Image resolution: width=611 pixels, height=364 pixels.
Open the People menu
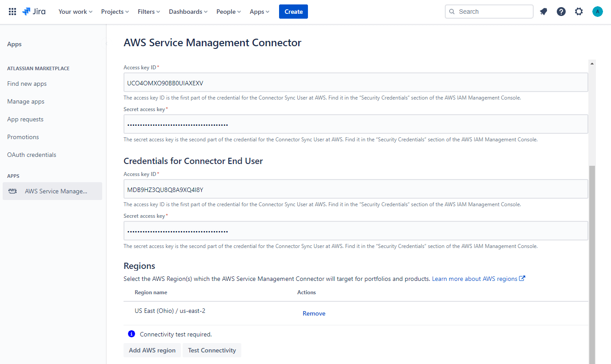228,12
